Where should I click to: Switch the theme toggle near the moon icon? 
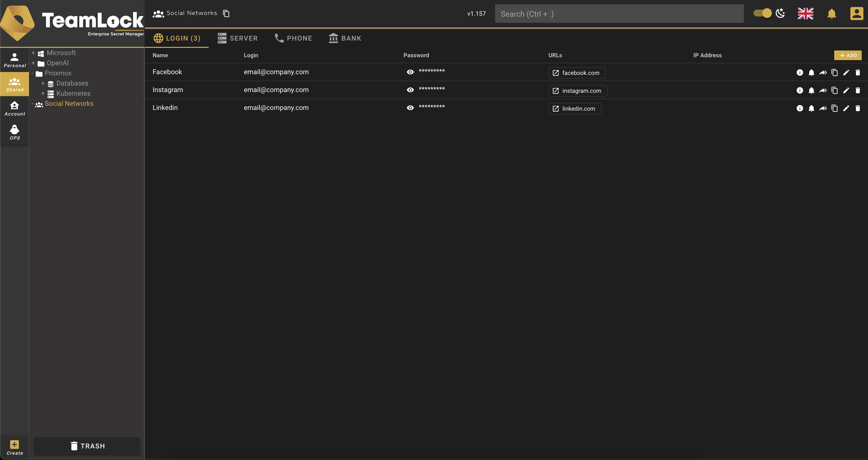point(762,13)
